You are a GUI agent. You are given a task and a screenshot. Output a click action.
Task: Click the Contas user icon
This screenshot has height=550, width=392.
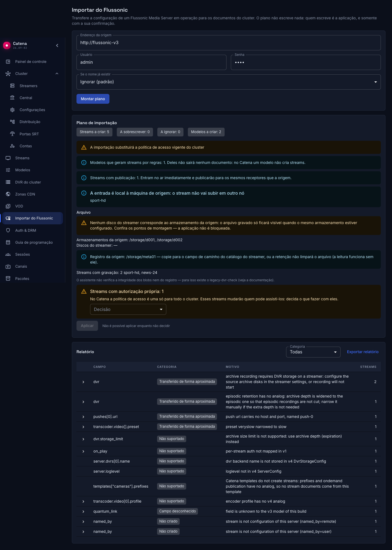tap(13, 146)
